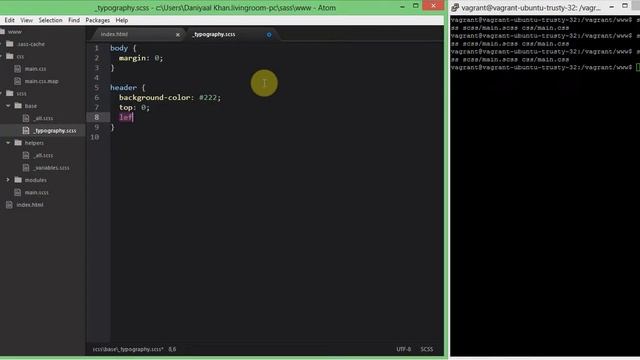Open the Help menu
The image size is (640, 360).
tap(122, 20)
